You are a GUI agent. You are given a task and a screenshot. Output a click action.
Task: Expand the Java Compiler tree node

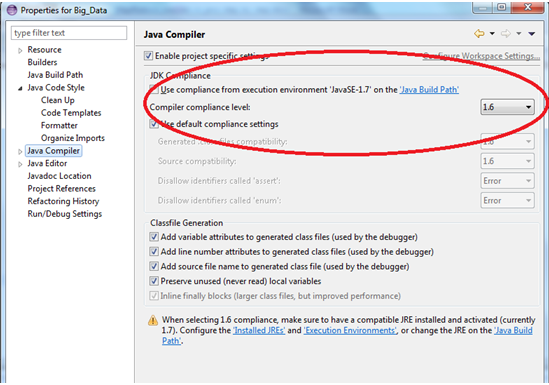(x=20, y=151)
